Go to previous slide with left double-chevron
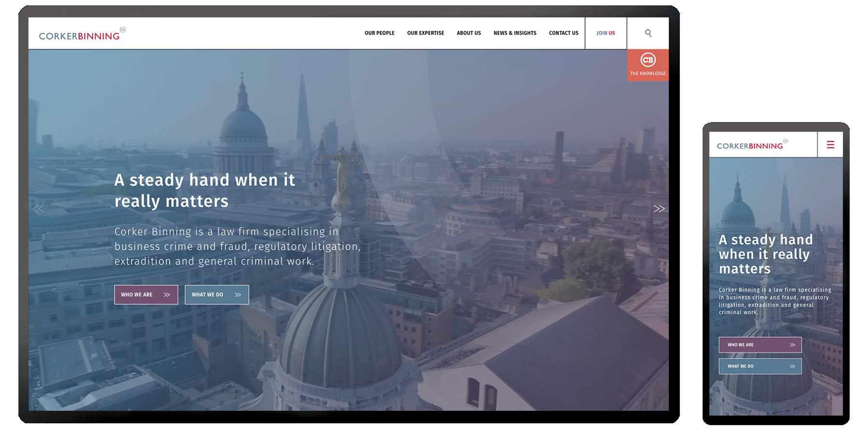This screenshot has height=432, width=868. (x=38, y=209)
